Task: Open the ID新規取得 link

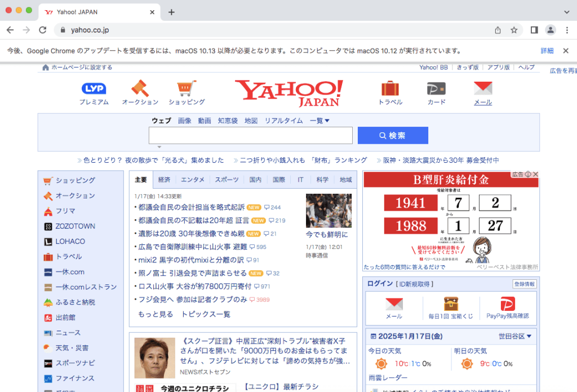Action: 415,284
